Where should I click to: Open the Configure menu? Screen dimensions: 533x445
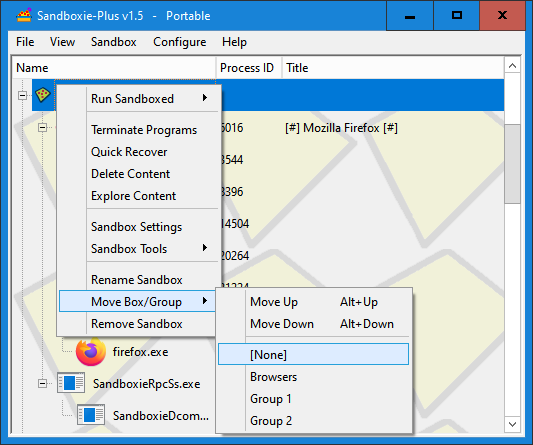pyautogui.click(x=179, y=42)
